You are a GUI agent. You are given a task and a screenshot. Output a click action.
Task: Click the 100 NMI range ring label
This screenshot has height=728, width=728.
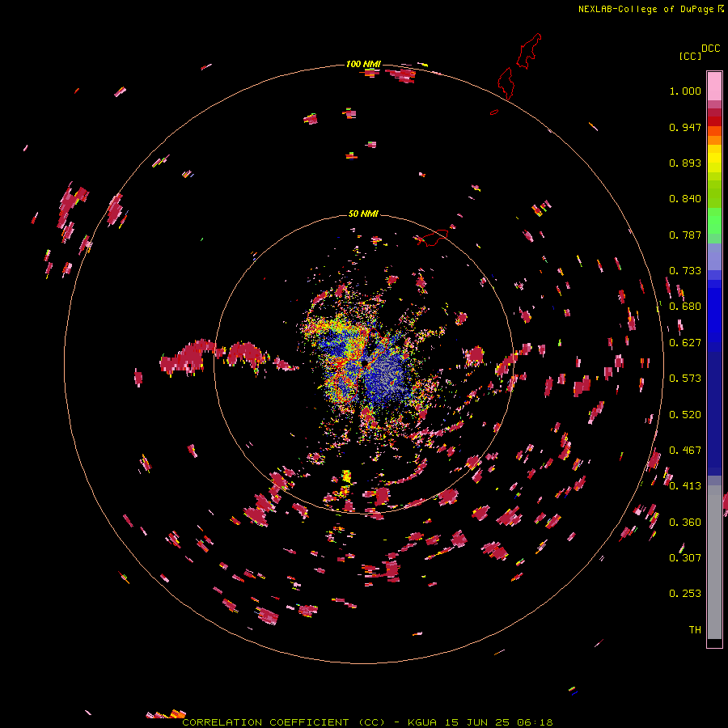click(363, 64)
